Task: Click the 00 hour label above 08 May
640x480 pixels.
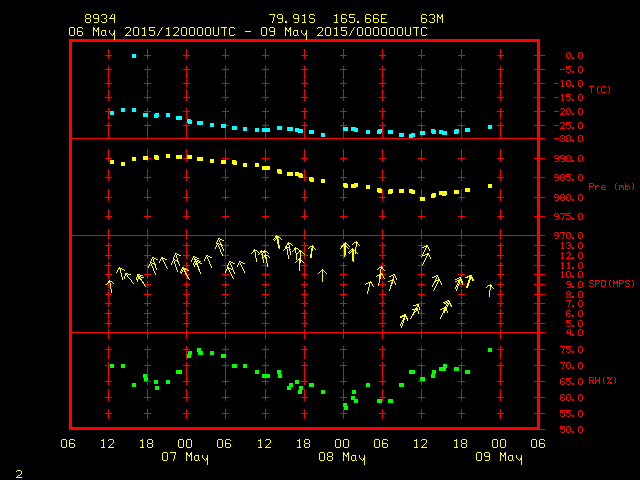Action: 342,444
